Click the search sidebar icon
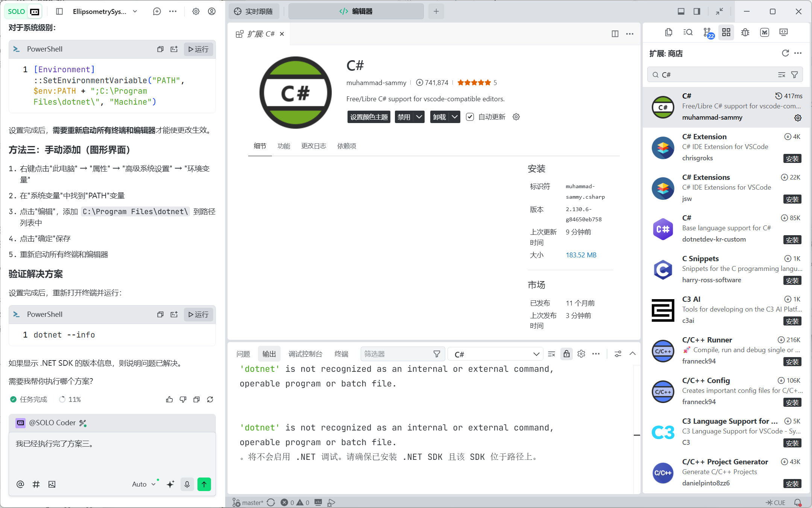This screenshot has width=812, height=508. [x=688, y=33]
